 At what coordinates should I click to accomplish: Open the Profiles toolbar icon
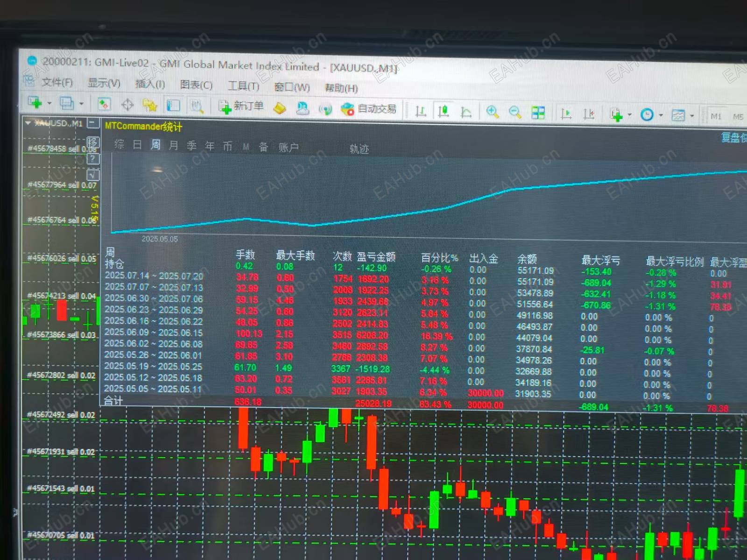[x=67, y=103]
